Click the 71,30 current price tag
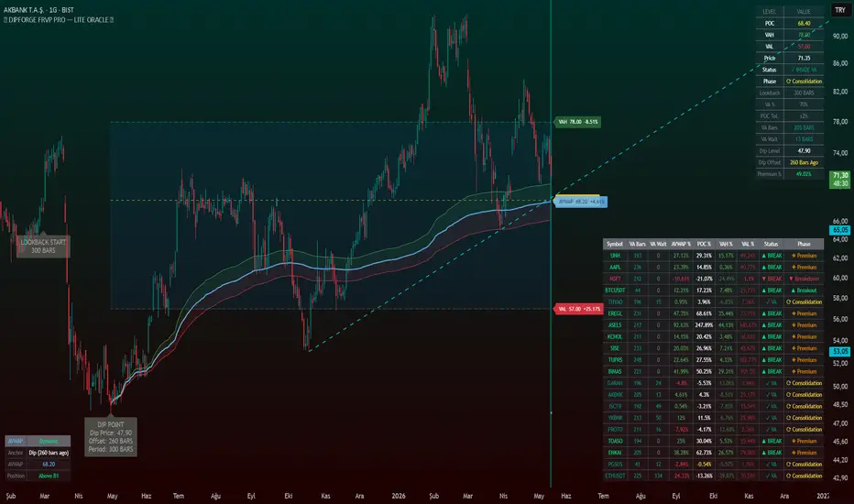 (x=840, y=180)
